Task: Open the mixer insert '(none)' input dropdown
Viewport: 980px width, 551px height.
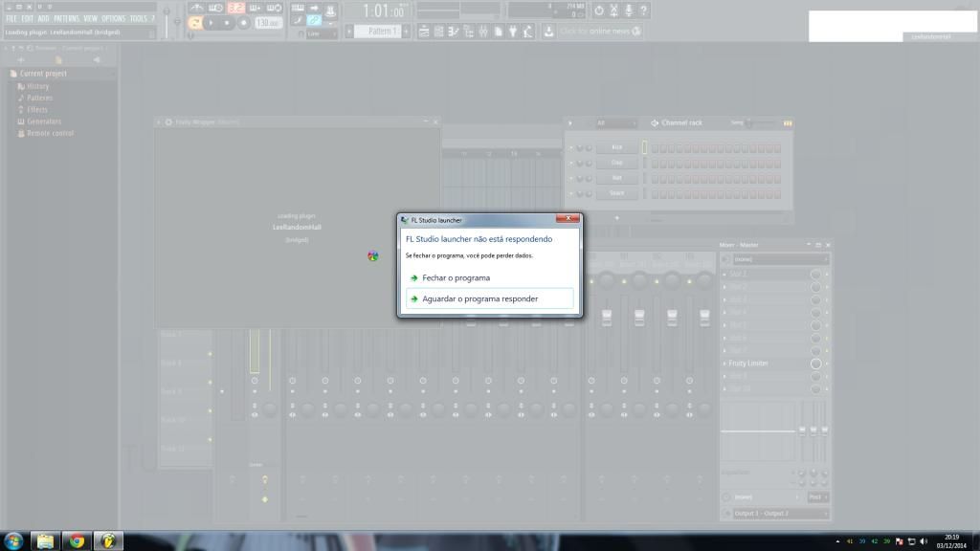Action: [774, 259]
